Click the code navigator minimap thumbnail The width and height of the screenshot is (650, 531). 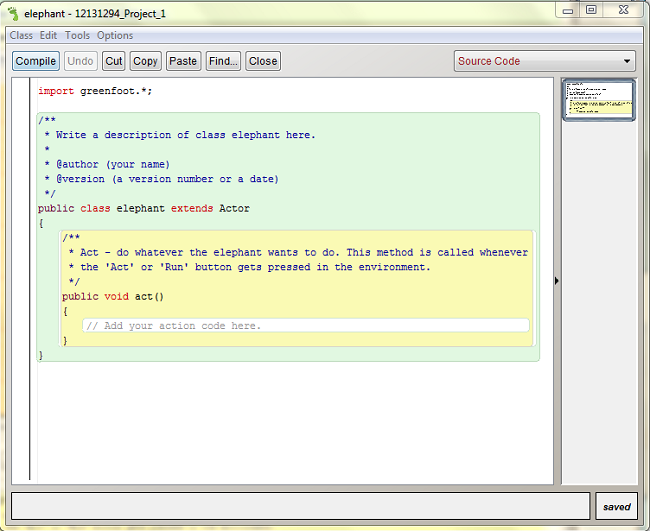pyautogui.click(x=599, y=99)
